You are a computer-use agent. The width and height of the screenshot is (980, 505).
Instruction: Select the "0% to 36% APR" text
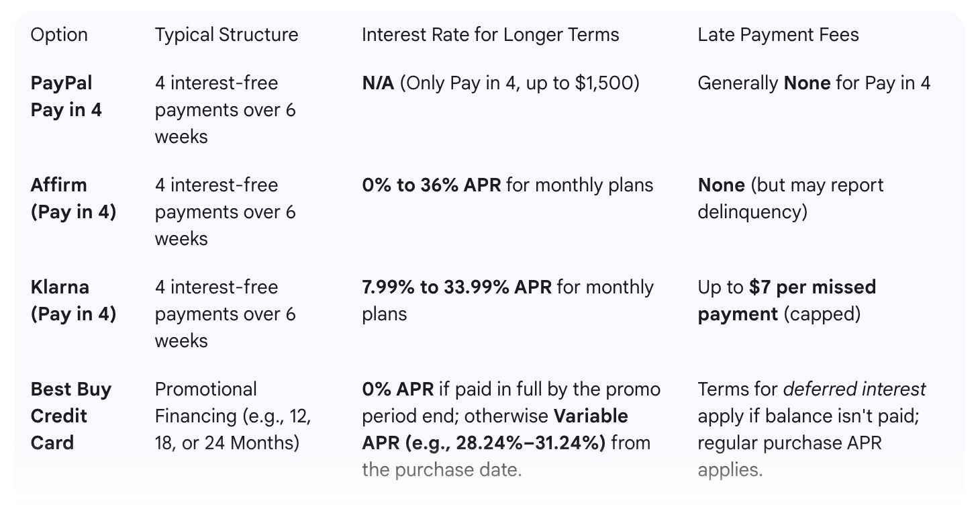coord(431,185)
